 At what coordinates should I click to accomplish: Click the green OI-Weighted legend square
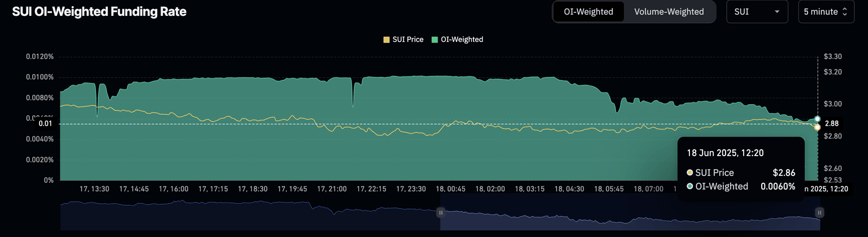click(x=434, y=40)
